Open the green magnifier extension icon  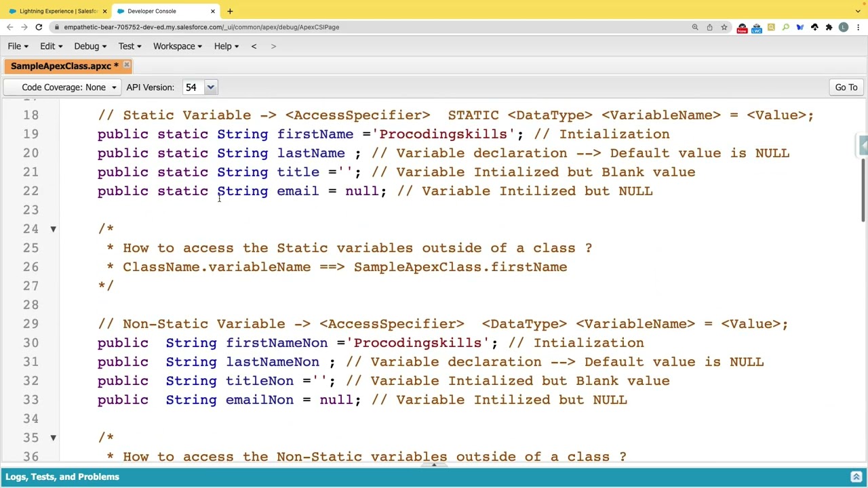tap(785, 27)
